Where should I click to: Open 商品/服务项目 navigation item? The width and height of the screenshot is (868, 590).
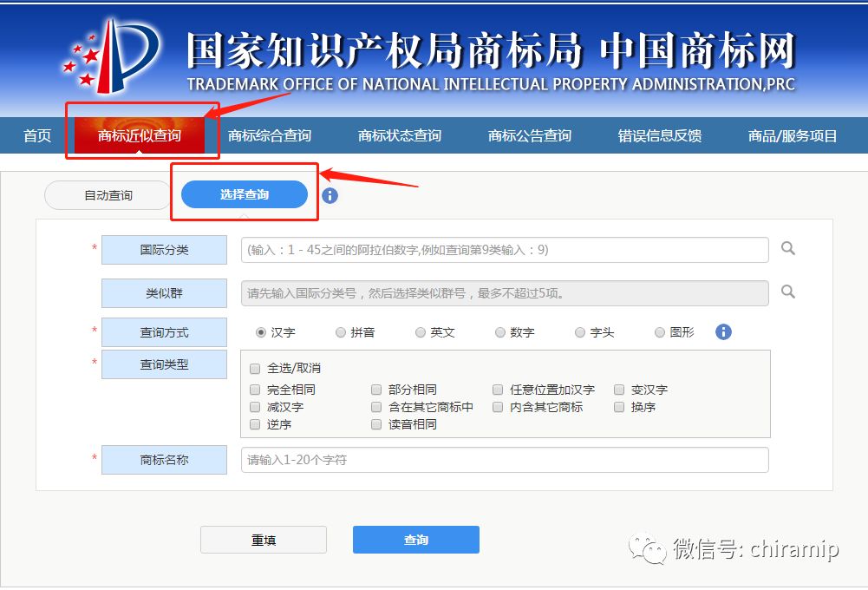click(x=793, y=135)
